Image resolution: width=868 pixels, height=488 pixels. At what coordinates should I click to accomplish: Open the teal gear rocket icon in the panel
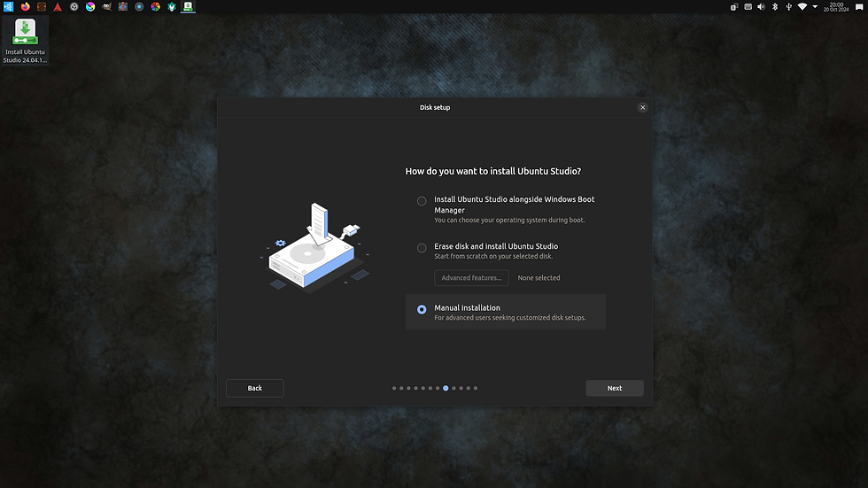(172, 6)
